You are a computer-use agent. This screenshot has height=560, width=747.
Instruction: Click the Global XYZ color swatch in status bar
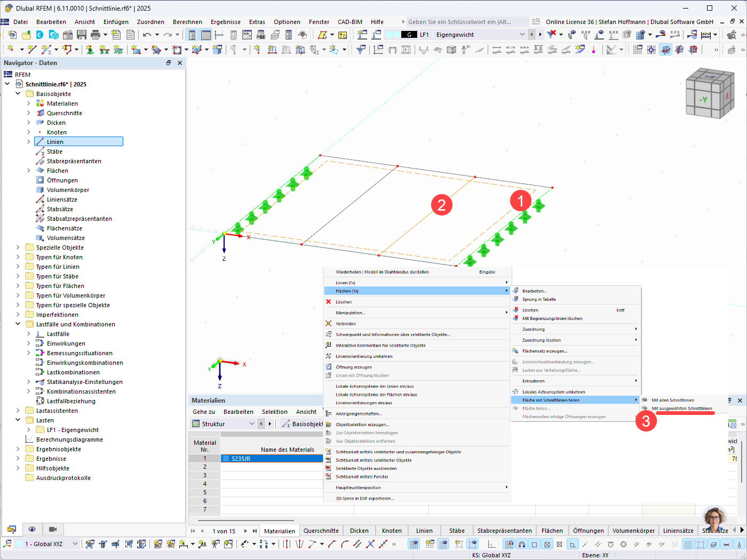[20, 544]
